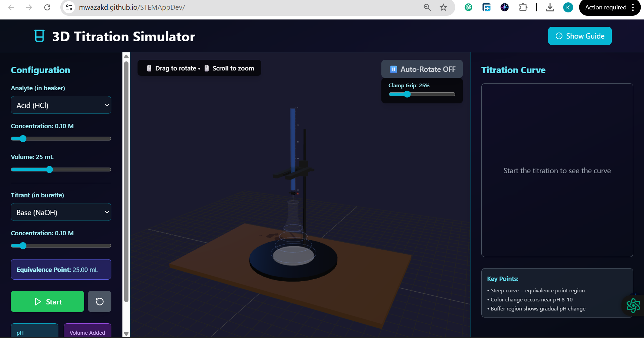The width and height of the screenshot is (644, 338).
Task: Click 'Start the titration to see the curve'
Action: [x=557, y=171]
